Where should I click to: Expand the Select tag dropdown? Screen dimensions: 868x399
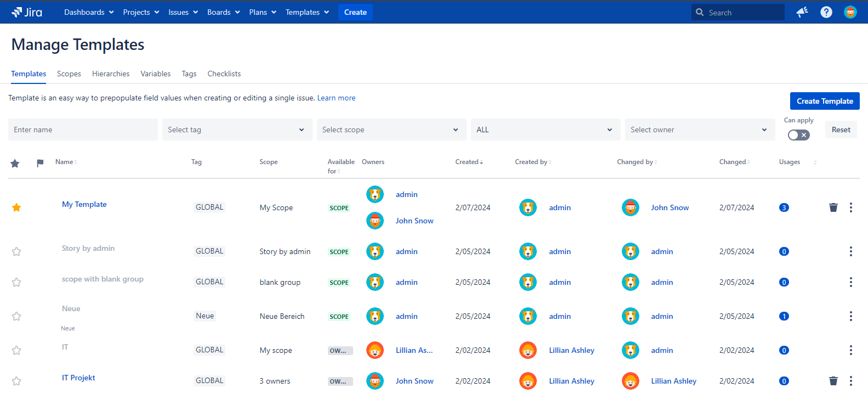[x=237, y=130]
